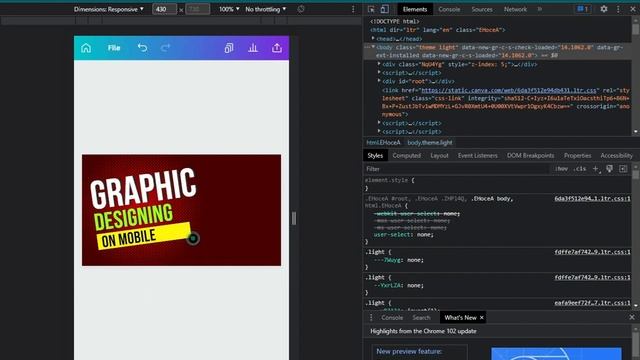This screenshot has width=640, height=360.
Task: Open drawer three-dot menu
Action: [371, 318]
